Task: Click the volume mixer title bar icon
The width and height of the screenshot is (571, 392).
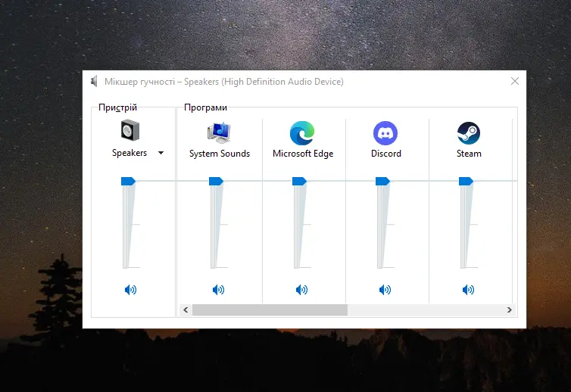Action: pyautogui.click(x=94, y=81)
